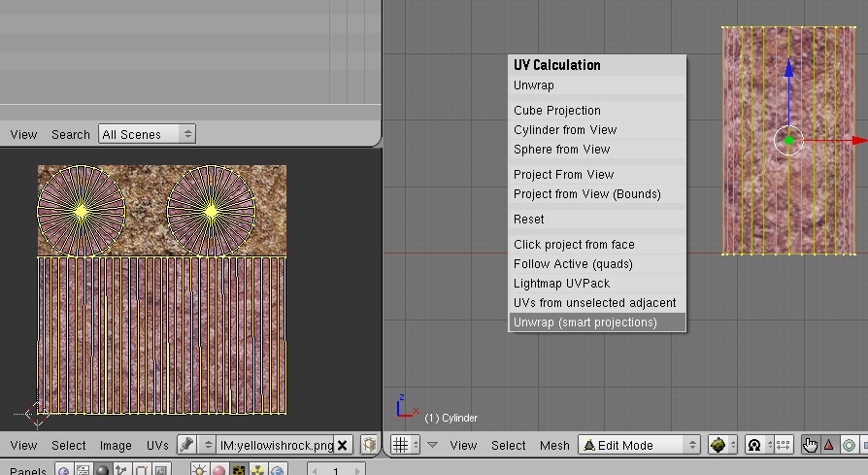Choose Click project from face
This screenshot has width=868, height=475.
click(x=597, y=244)
